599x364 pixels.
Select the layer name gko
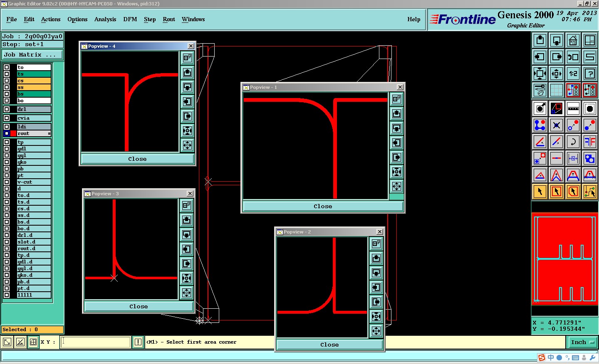pos(34,162)
